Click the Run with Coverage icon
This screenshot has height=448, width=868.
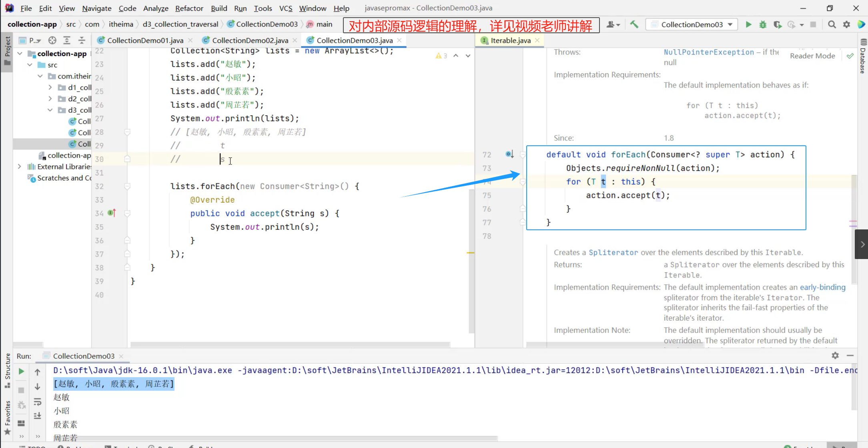coord(777,24)
